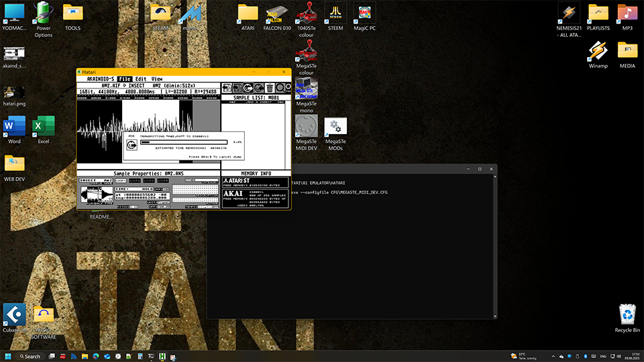Click the third transmit-to-sampler toolbar icon
Screen dimensions: 644x362
(248, 88)
